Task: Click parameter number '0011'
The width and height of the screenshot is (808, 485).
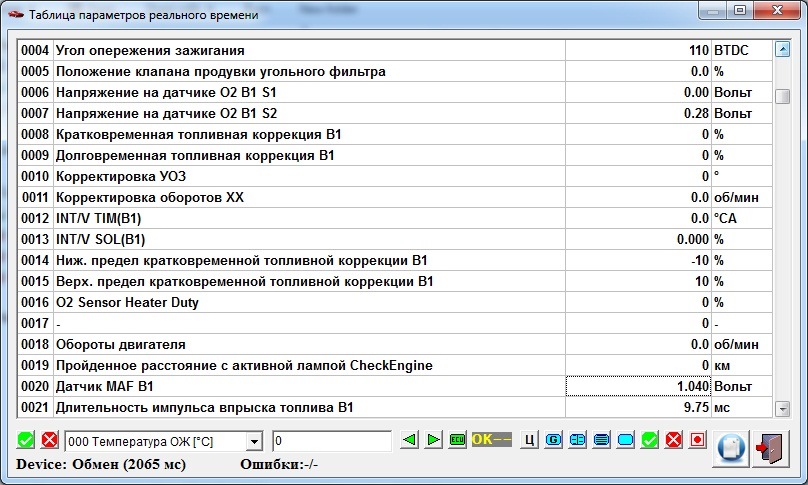Action: 35,197
